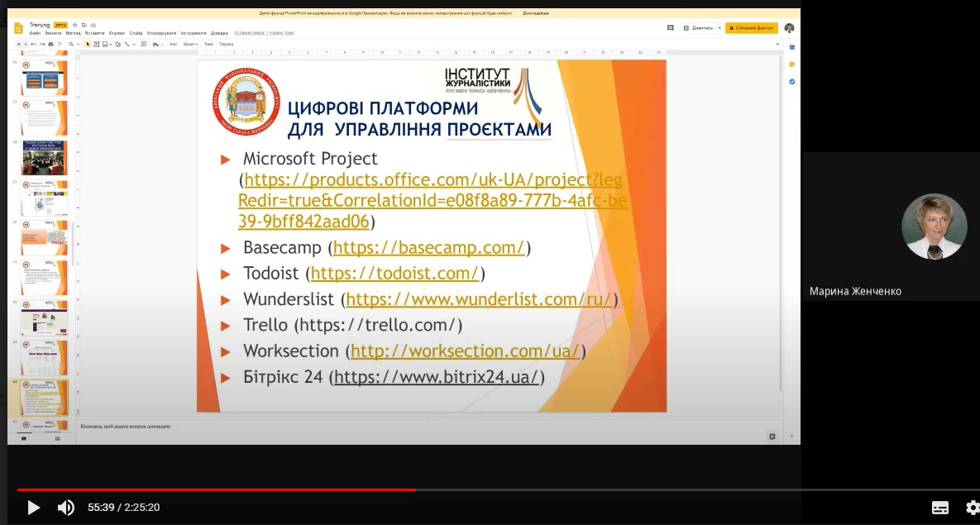Toggle grid view of the slide filmstrip

[x=57, y=438]
